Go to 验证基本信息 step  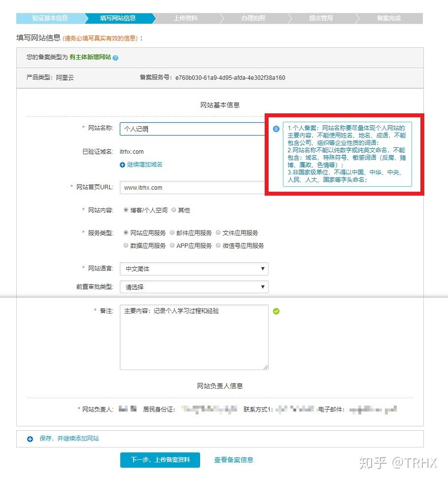click(x=50, y=18)
